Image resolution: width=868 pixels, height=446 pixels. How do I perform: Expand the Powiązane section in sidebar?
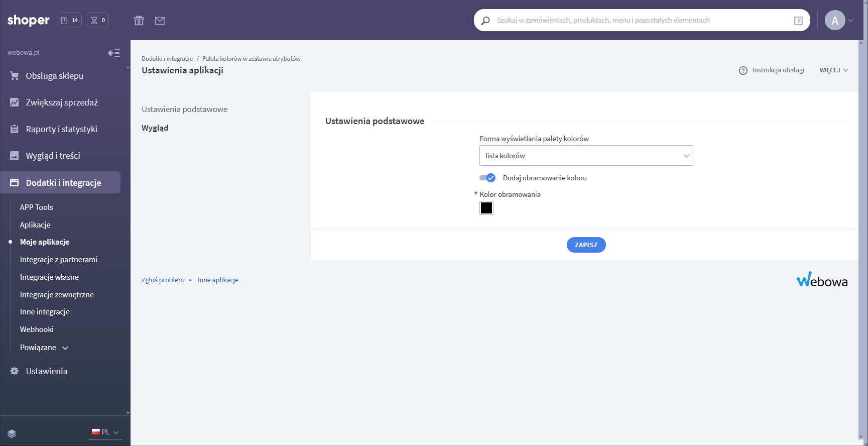point(44,348)
